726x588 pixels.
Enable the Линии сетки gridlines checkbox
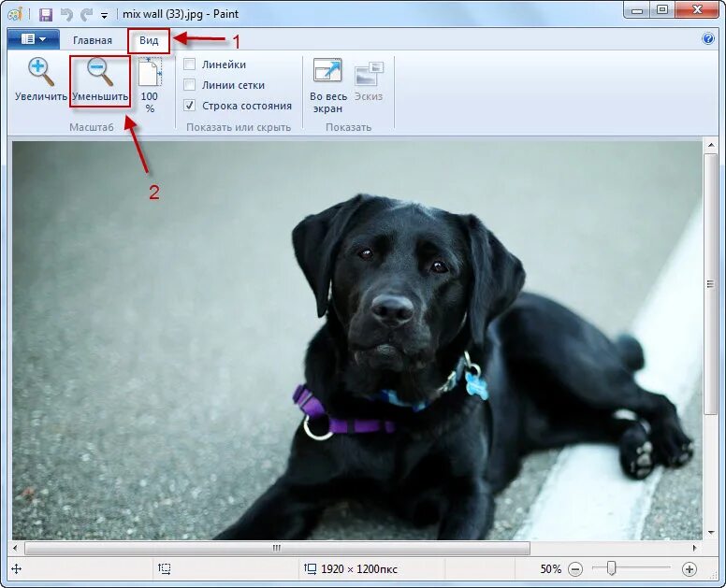[189, 85]
